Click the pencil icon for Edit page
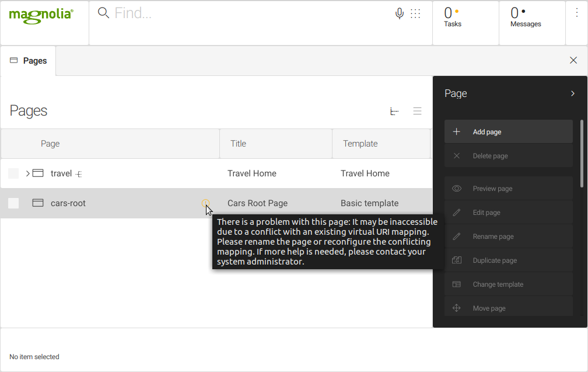 click(456, 213)
